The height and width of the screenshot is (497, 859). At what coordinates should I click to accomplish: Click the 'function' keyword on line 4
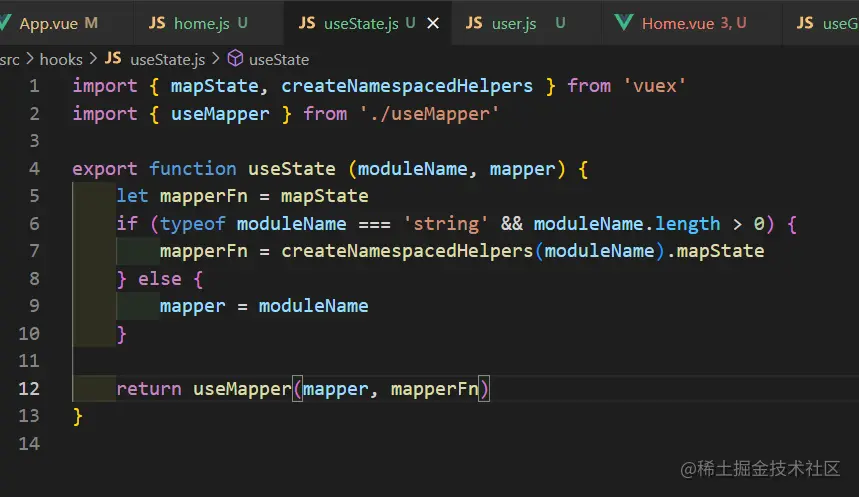click(x=192, y=169)
